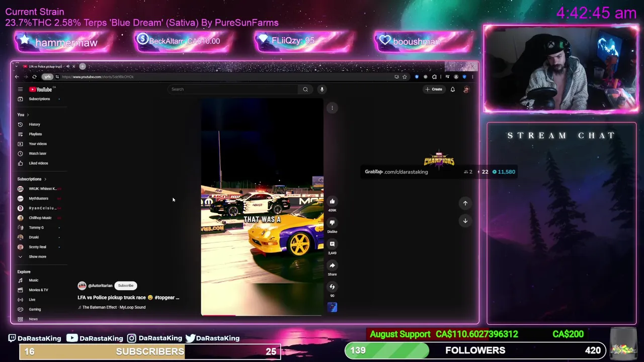The height and width of the screenshot is (362, 644).
Task: Open the @Autoritarian channel avatar
Action: (x=82, y=286)
